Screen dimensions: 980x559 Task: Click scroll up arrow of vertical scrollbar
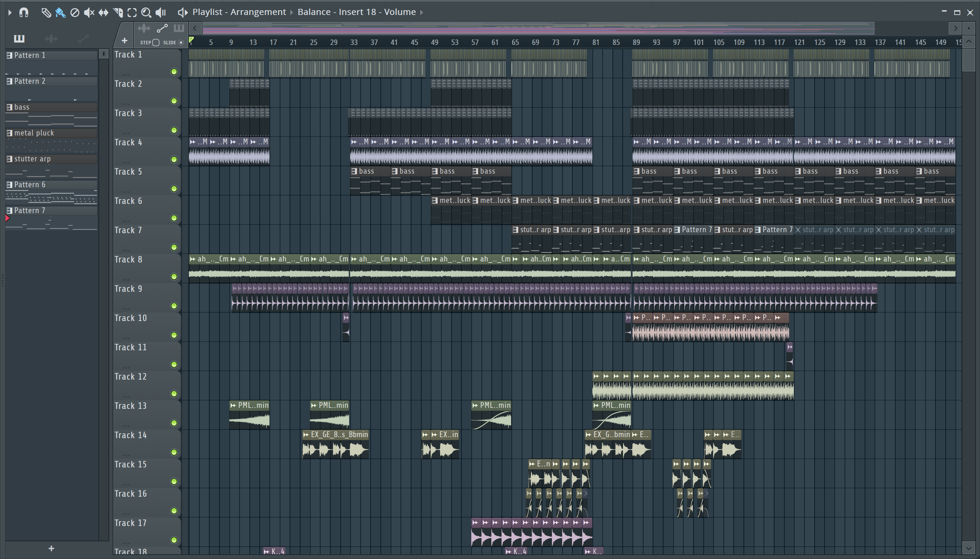click(x=969, y=42)
